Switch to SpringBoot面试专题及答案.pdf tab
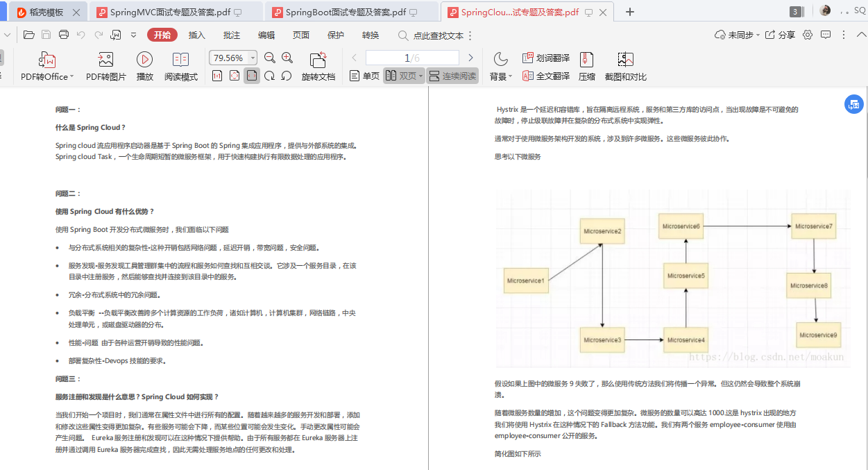Screen dimensions: 868x470 point(352,12)
